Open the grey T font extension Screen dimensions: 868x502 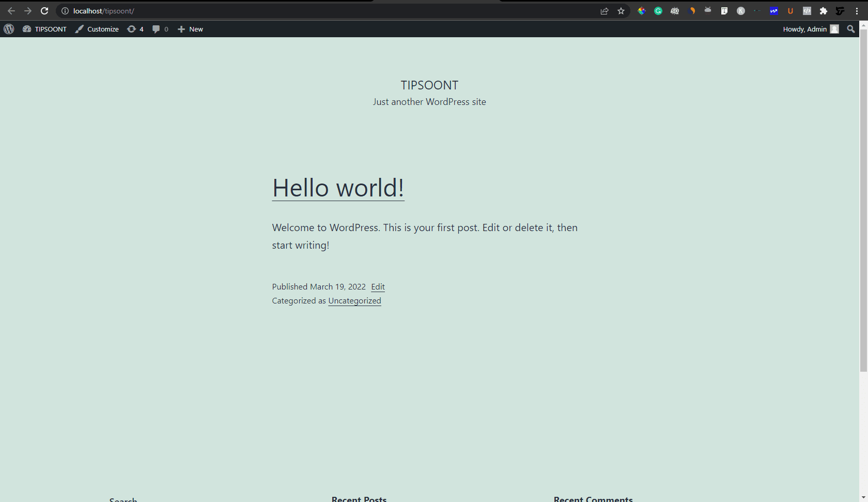(724, 11)
